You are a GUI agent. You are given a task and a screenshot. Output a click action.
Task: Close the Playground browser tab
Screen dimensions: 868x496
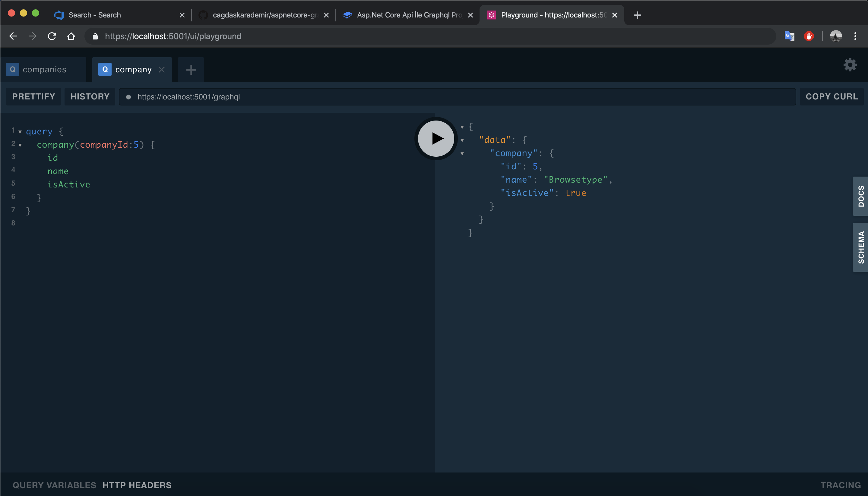click(615, 15)
